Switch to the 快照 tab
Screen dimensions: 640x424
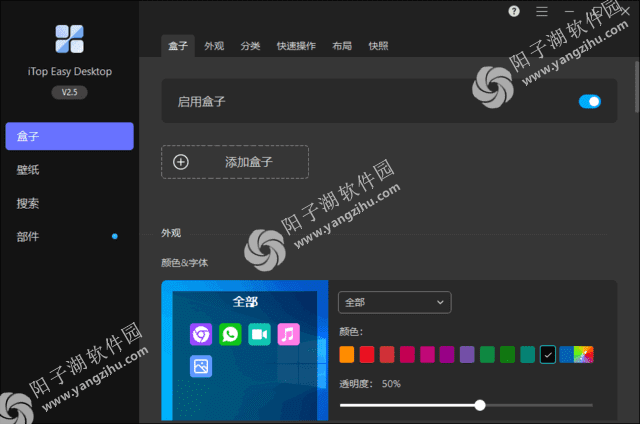pyautogui.click(x=378, y=46)
